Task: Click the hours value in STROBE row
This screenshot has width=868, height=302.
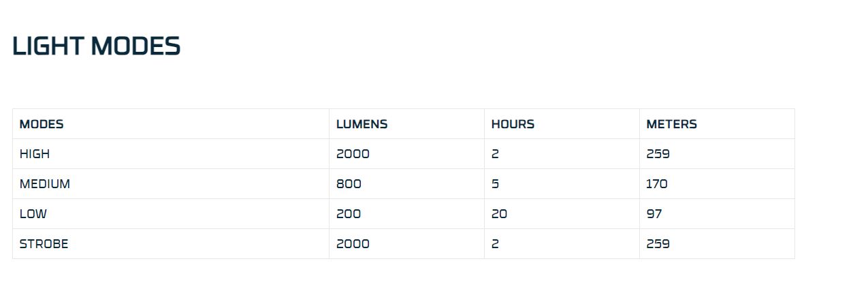Action: (x=495, y=244)
